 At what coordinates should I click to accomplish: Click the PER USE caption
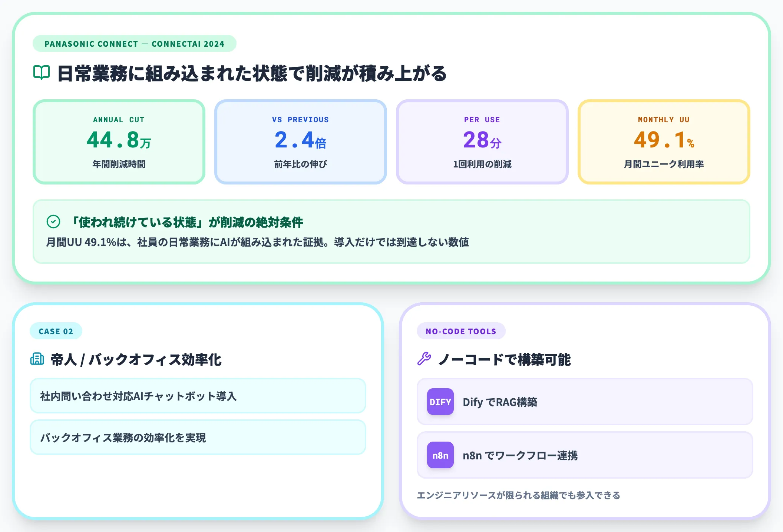(x=482, y=120)
